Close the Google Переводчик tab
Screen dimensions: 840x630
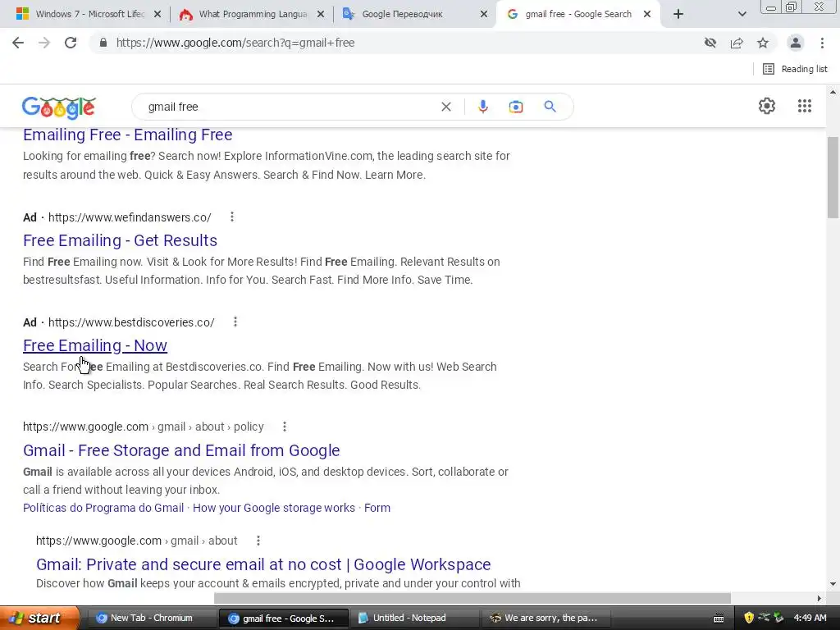tap(484, 15)
